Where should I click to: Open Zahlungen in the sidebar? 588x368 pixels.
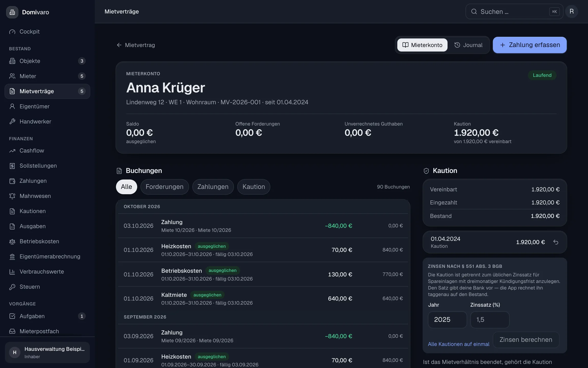pyautogui.click(x=47, y=181)
